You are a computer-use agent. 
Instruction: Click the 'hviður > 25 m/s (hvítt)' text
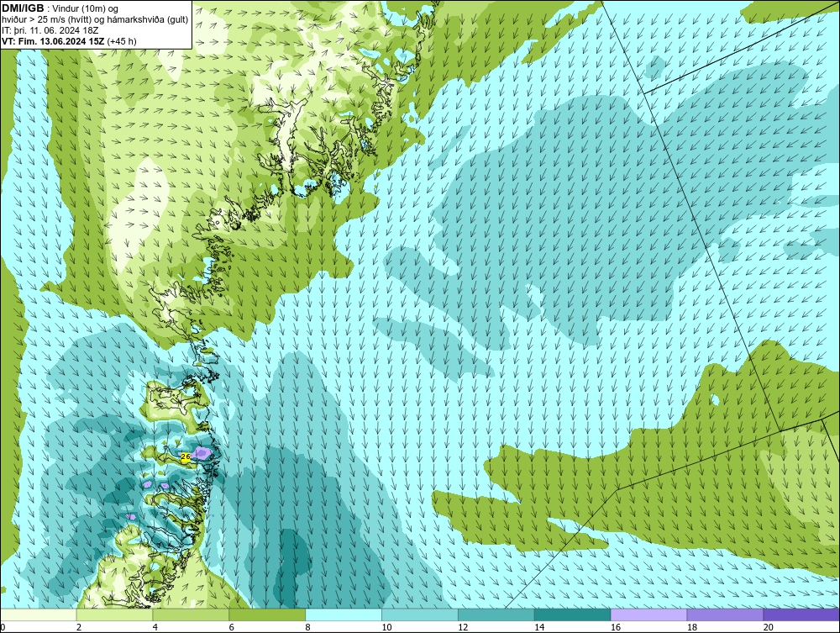(x=46, y=20)
